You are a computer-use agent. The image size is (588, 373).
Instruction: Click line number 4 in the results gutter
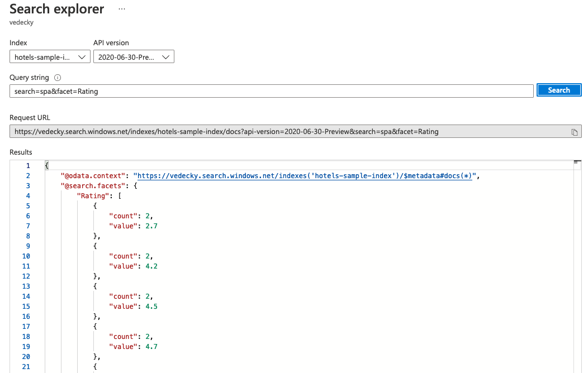click(x=28, y=196)
